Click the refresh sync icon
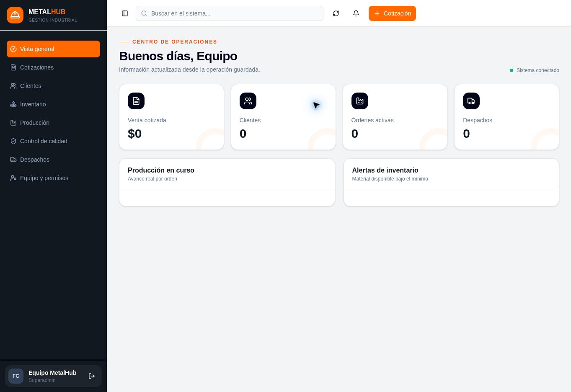 pyautogui.click(x=336, y=13)
